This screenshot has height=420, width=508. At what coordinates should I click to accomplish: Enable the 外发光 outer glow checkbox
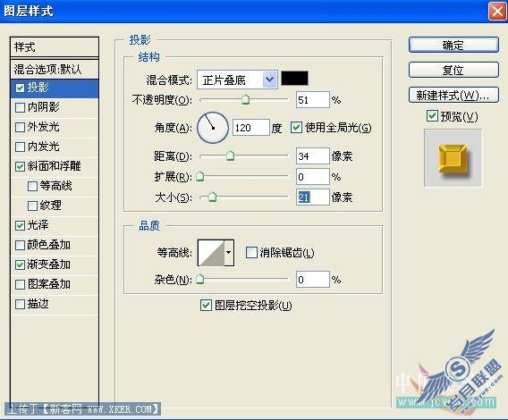pyautogui.click(x=20, y=127)
